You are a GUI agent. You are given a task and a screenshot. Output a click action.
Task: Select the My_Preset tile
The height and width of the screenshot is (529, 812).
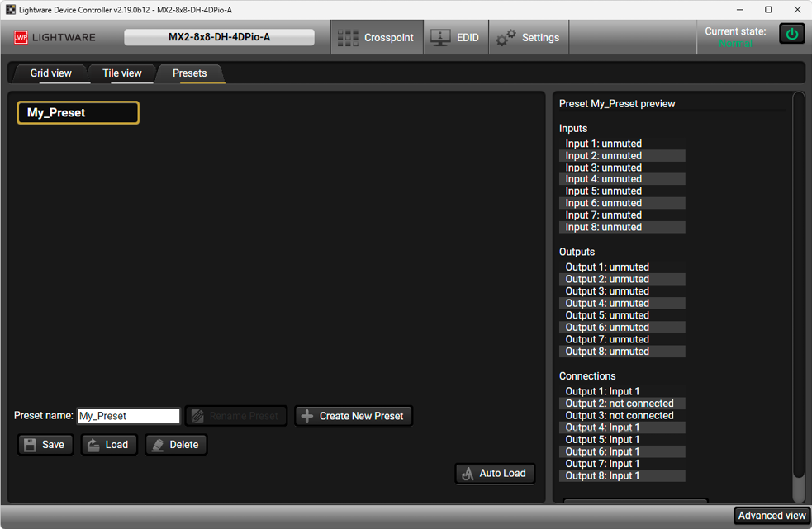tap(78, 113)
